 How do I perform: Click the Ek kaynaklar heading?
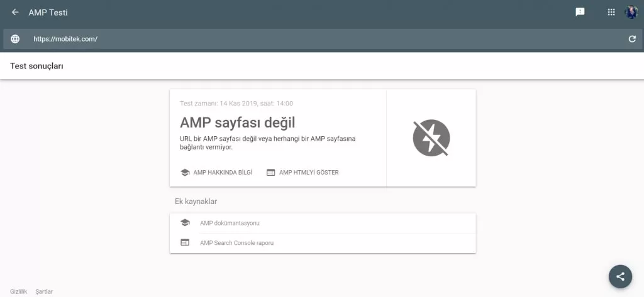[x=196, y=202]
